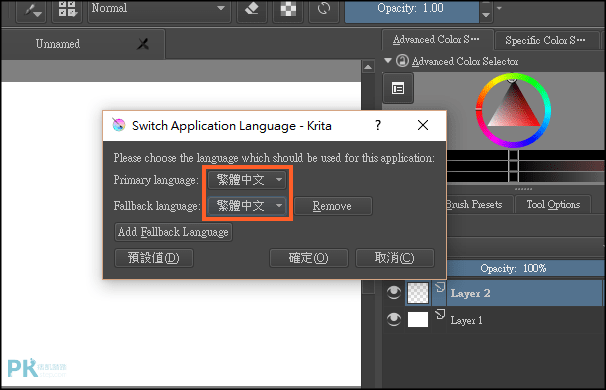Click the docker splitter handle dots below color selector
The width and height of the screenshot is (606, 390).
click(524, 189)
